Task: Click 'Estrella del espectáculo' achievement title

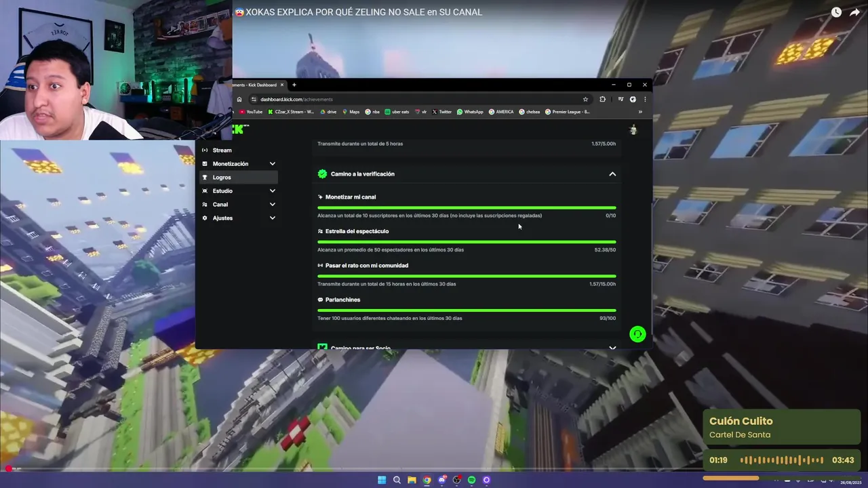Action: (357, 231)
